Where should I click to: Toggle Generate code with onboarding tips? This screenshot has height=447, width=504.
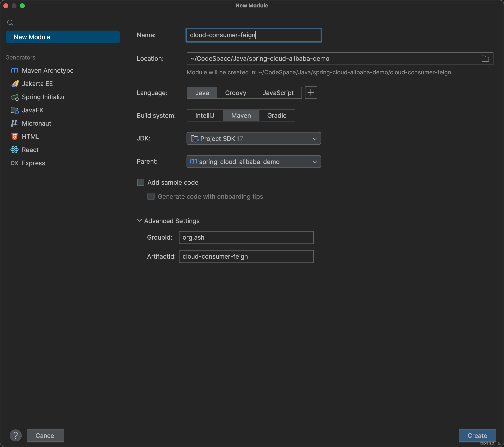151,196
